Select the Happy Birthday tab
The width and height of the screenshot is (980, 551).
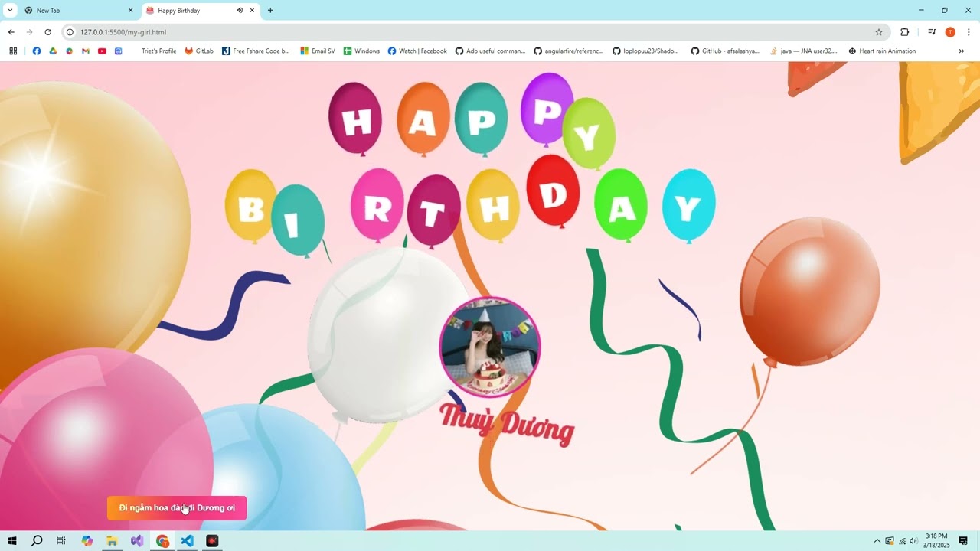(x=201, y=11)
